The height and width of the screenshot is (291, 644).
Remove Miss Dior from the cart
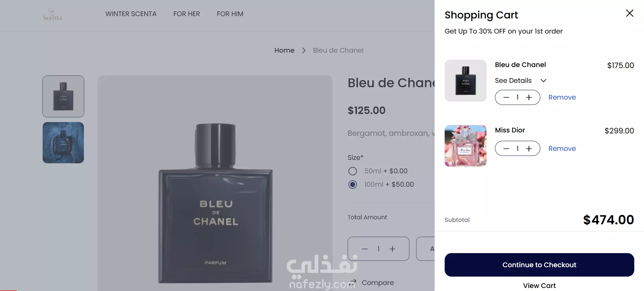562,149
